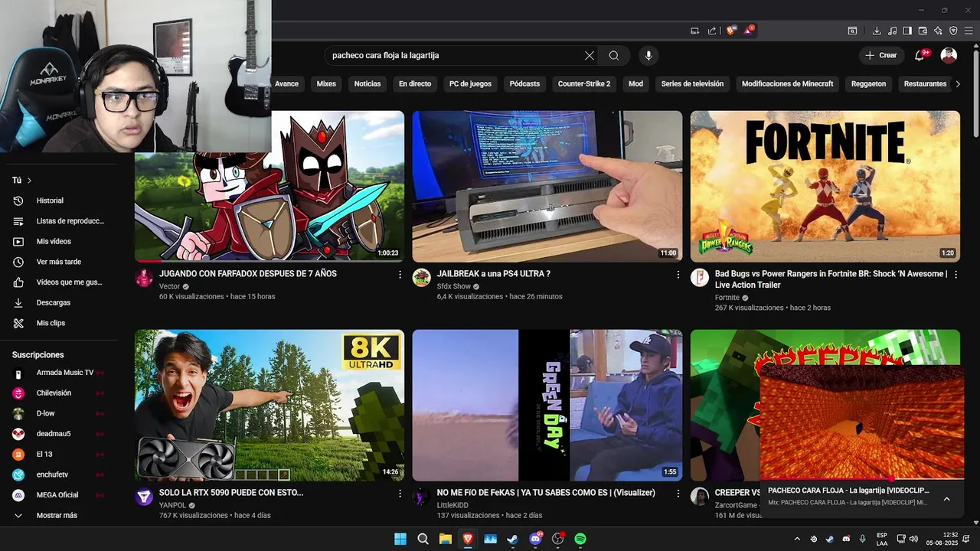Viewport: 980px width, 551px height.
Task: Click the share page icon in address bar
Action: tap(712, 31)
